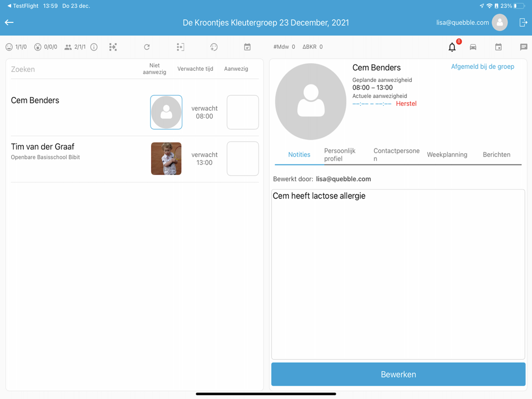Tap the group title De Kroontjes Kleutergroep
The height and width of the screenshot is (399, 532).
(x=265, y=23)
